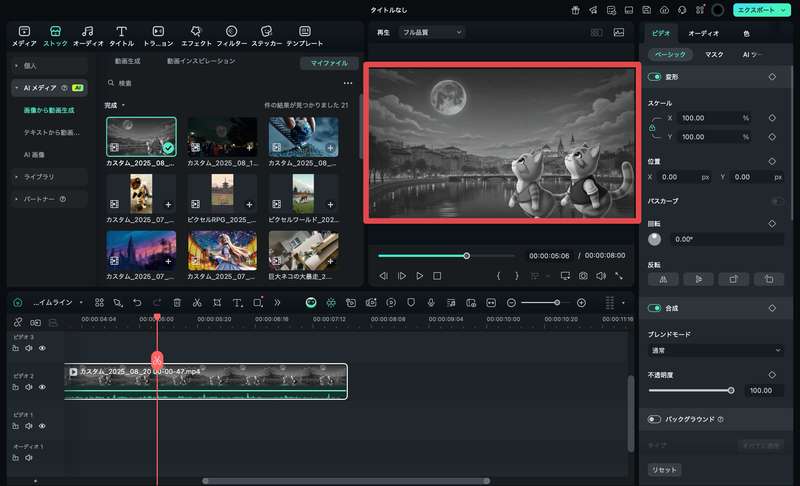Toggle the バックグラウンド switch

tap(654, 419)
